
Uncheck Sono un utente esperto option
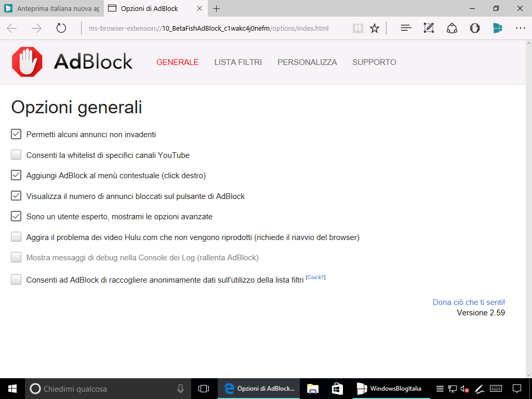16,216
